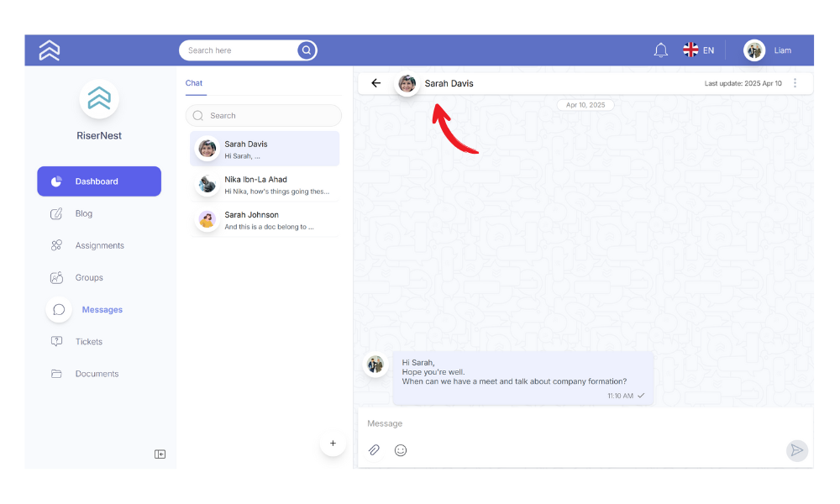
Task: Click the magnifier icon in the chat search box
Action: click(x=197, y=116)
